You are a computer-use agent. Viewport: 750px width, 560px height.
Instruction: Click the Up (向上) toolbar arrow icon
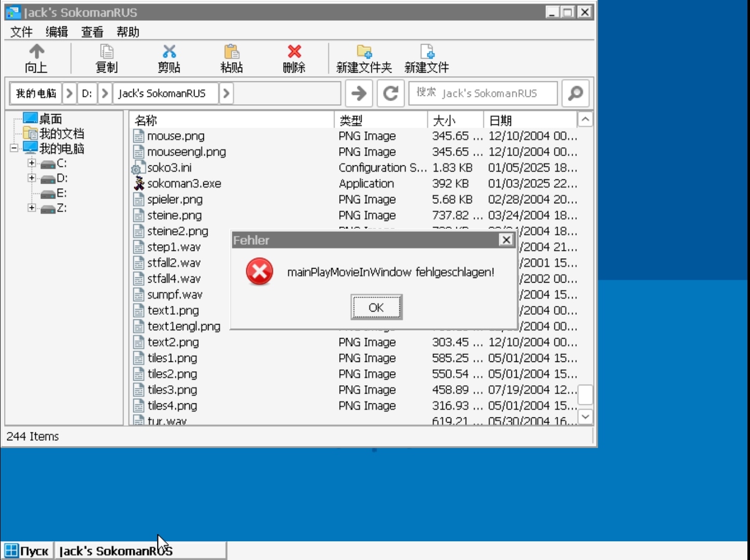point(36,51)
